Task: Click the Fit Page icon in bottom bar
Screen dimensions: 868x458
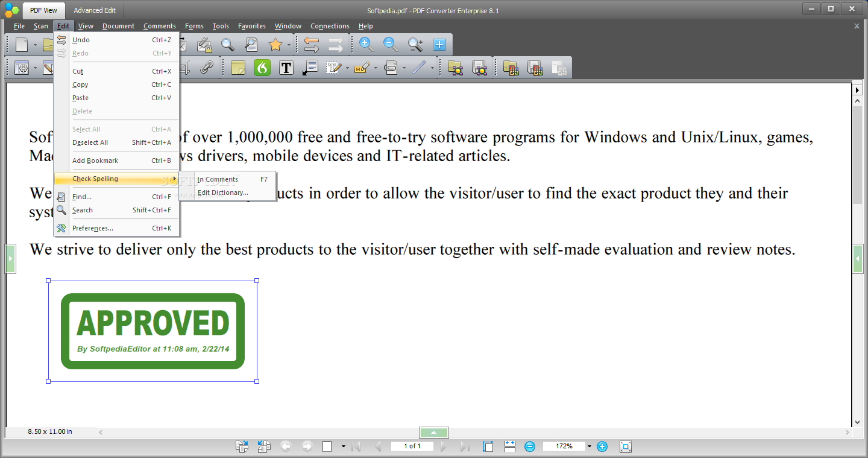Action: [488, 447]
